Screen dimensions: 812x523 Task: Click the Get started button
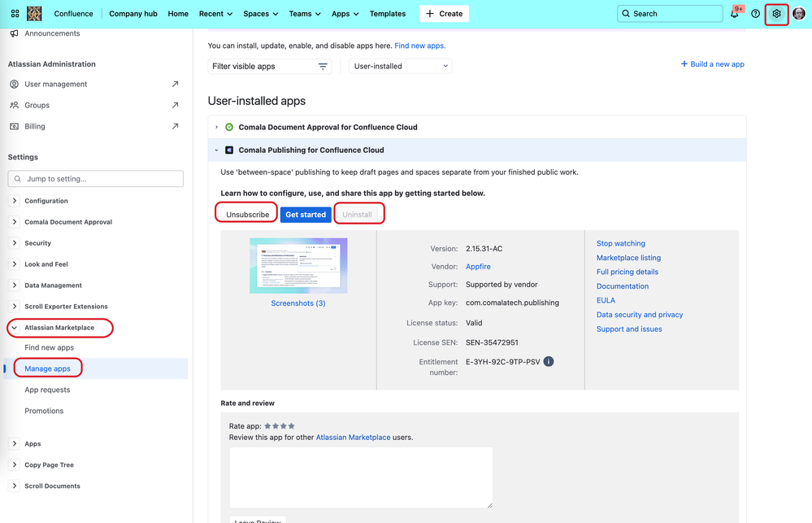point(306,214)
